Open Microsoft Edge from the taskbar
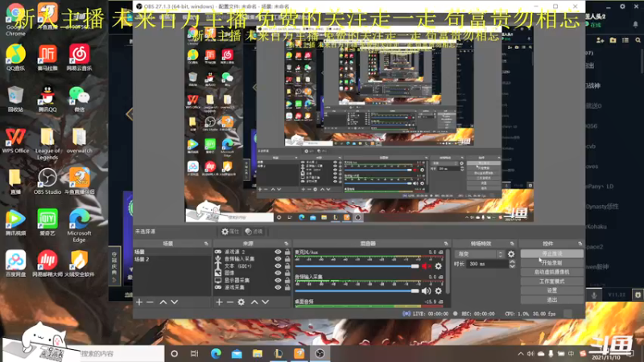The width and height of the screenshot is (644, 362). coord(216,353)
